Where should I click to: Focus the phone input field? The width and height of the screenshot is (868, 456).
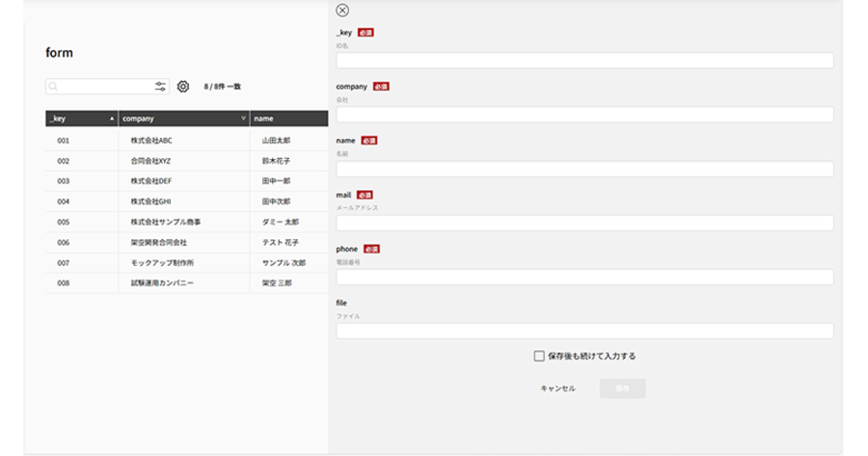[x=584, y=278]
